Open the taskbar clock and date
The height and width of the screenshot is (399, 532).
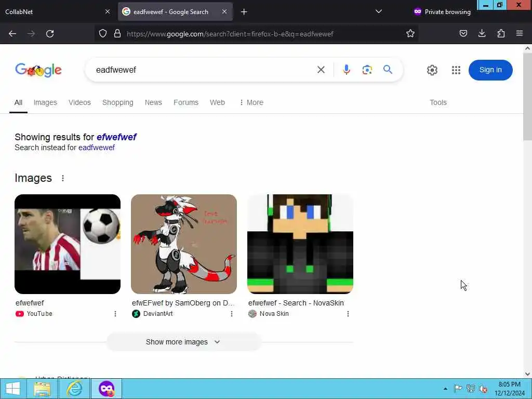click(509, 389)
